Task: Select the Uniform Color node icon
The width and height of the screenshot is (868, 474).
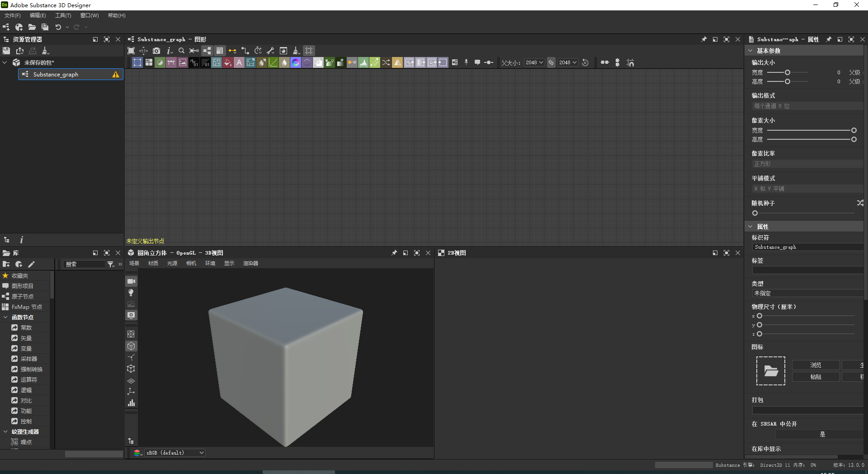Action: [160, 62]
